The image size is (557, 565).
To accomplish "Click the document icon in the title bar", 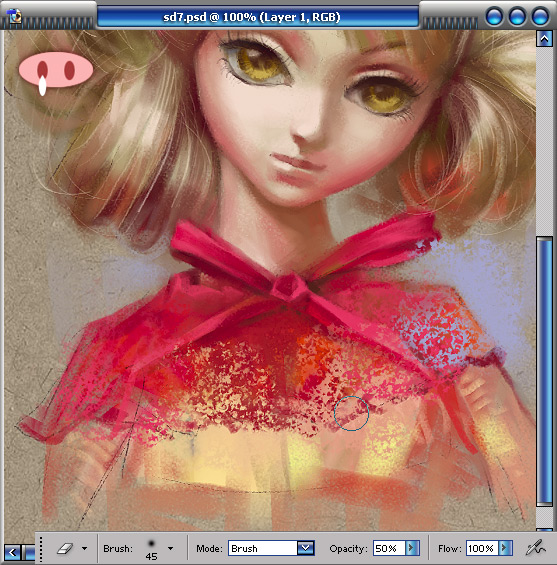I will coord(14,16).
